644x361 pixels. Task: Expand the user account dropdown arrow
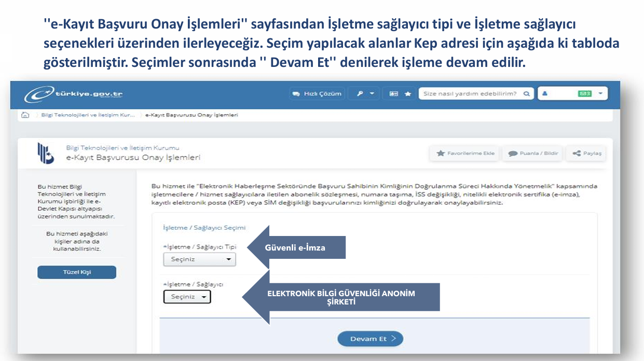pyautogui.click(x=600, y=94)
